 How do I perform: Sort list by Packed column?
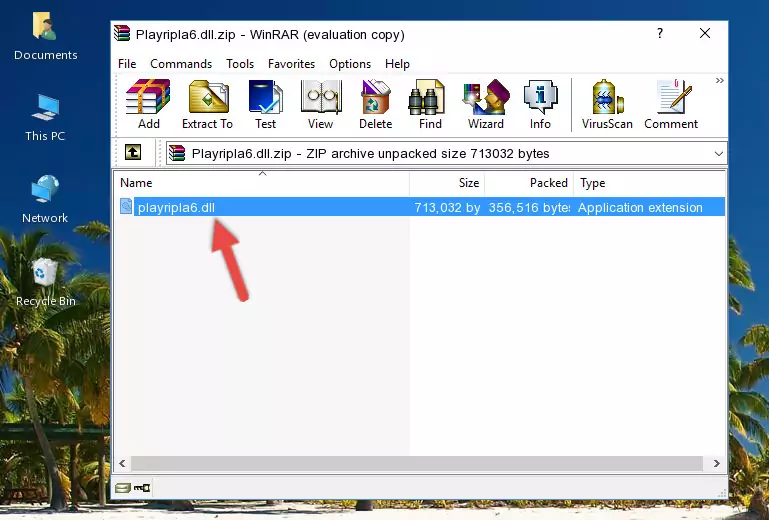pos(529,183)
